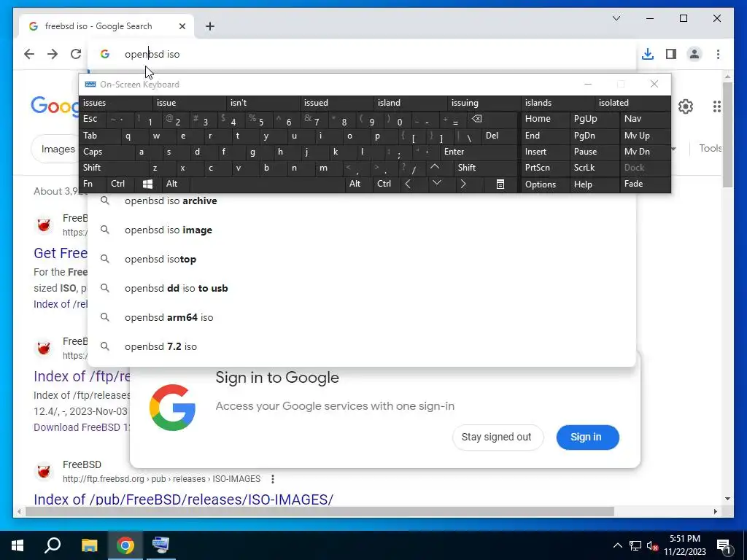Reload the current page
Screen dimensions: 747x560
[76, 54]
